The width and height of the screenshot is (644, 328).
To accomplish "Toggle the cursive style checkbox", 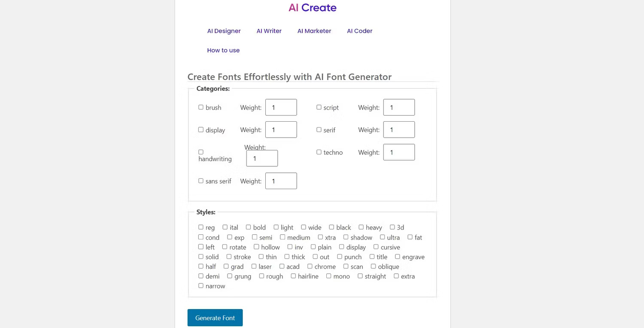I will pos(375,247).
